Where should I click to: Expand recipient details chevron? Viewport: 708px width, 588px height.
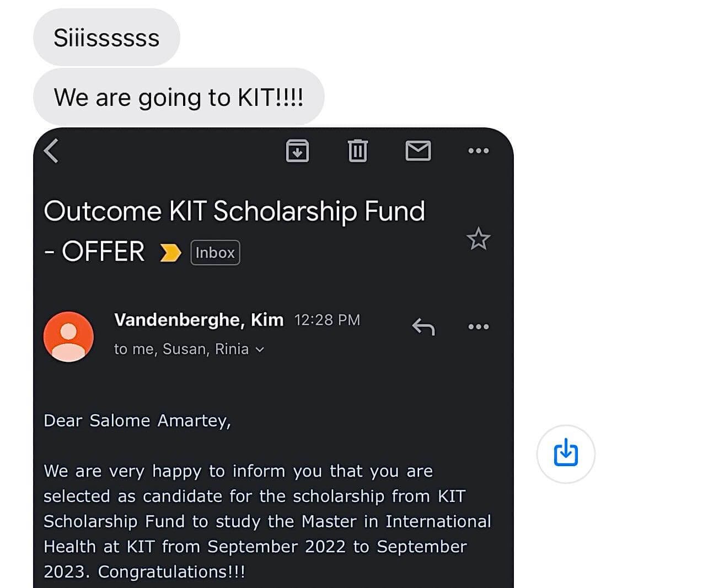[x=260, y=350]
